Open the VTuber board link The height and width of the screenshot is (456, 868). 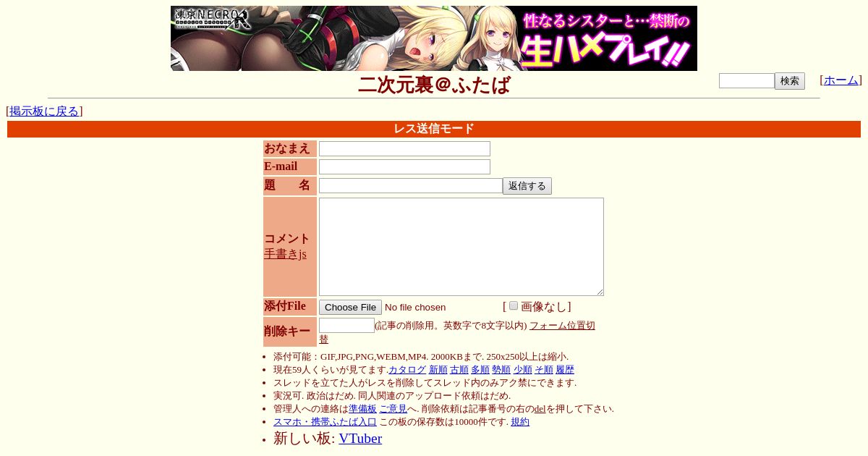click(x=360, y=438)
